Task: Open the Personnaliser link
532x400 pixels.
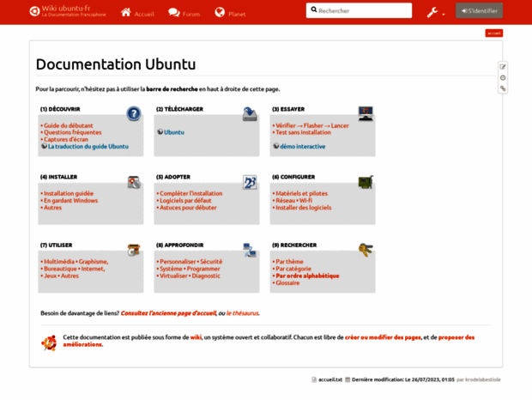Action: (x=178, y=262)
